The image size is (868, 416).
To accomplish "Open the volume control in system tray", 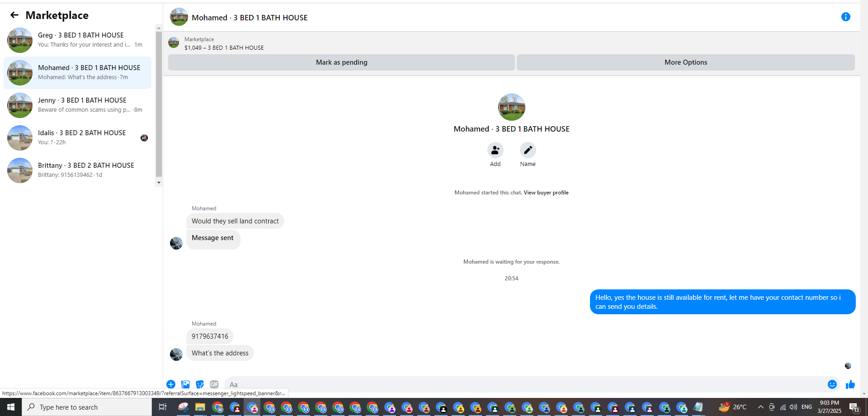I will pos(793,407).
